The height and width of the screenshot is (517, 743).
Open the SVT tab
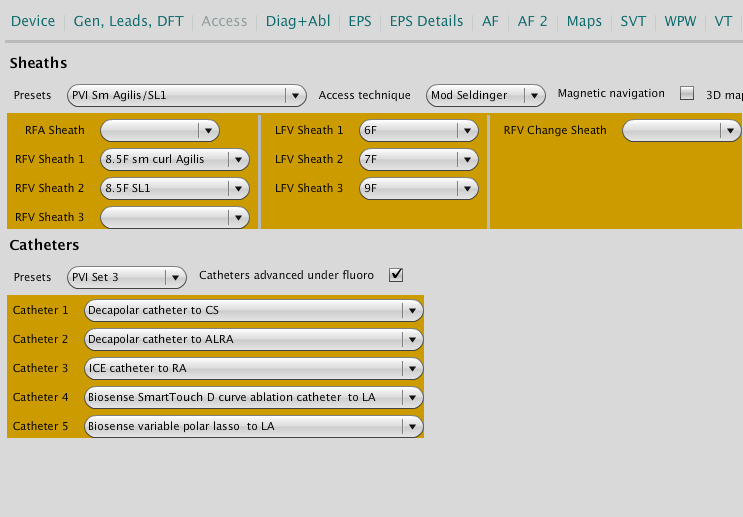click(633, 21)
